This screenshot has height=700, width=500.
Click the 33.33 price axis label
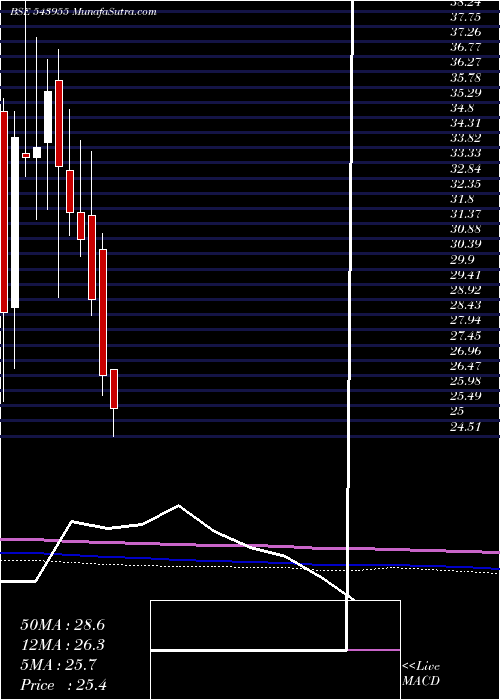click(465, 154)
